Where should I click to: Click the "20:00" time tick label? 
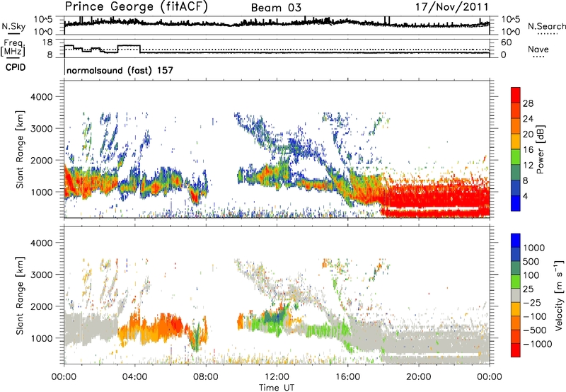click(x=419, y=377)
